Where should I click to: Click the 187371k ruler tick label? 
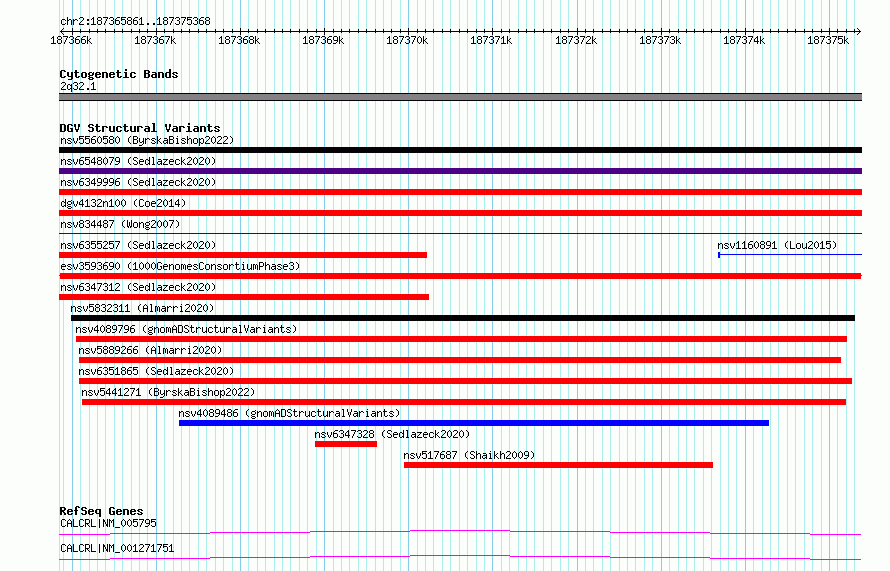point(491,40)
